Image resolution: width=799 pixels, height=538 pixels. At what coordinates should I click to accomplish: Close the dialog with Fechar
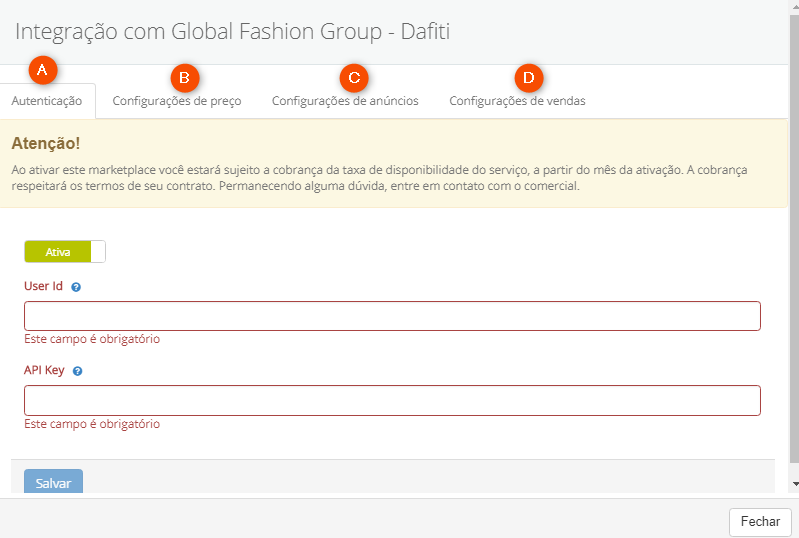[x=760, y=522]
